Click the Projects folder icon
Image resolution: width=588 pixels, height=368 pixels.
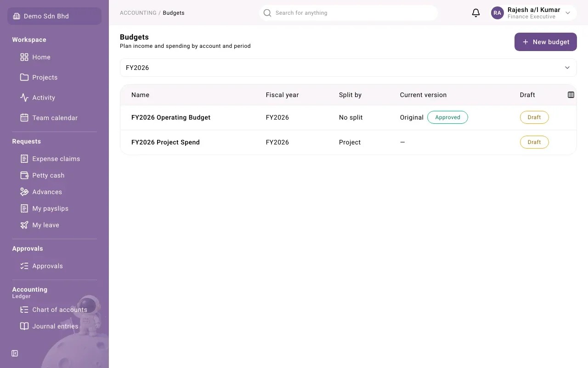(24, 77)
